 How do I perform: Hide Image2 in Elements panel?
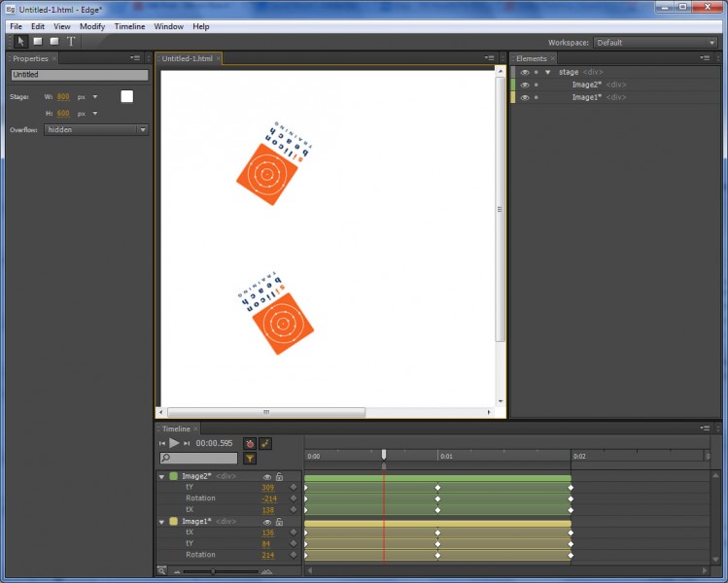(525, 85)
